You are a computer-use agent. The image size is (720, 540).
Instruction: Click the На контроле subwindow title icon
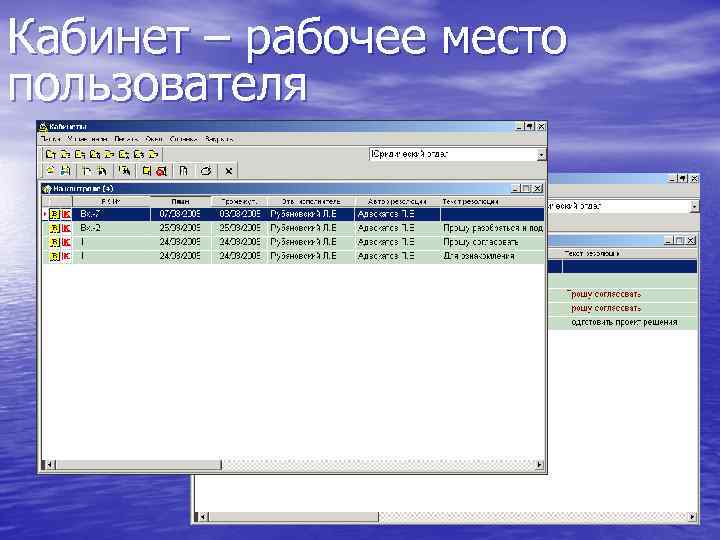pos(46,189)
